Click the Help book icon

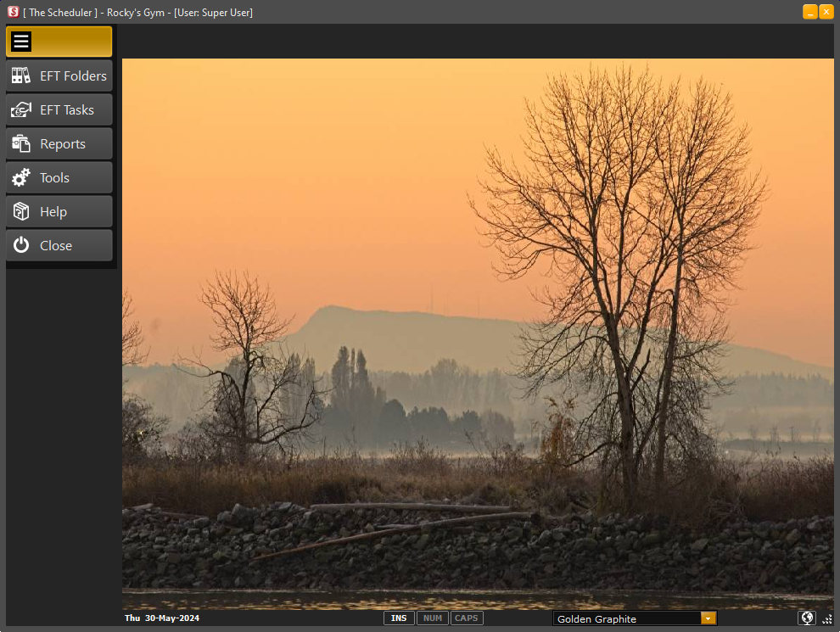[21, 211]
